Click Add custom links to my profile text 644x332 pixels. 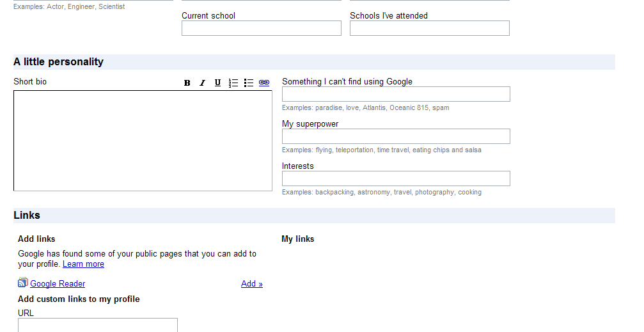point(79,299)
